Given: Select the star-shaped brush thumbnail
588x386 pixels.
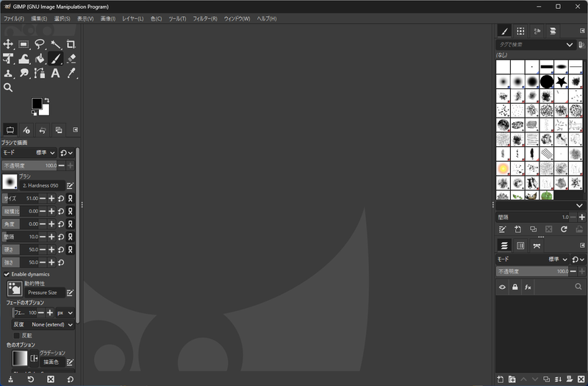Looking at the screenshot, I should pyautogui.click(x=561, y=81).
